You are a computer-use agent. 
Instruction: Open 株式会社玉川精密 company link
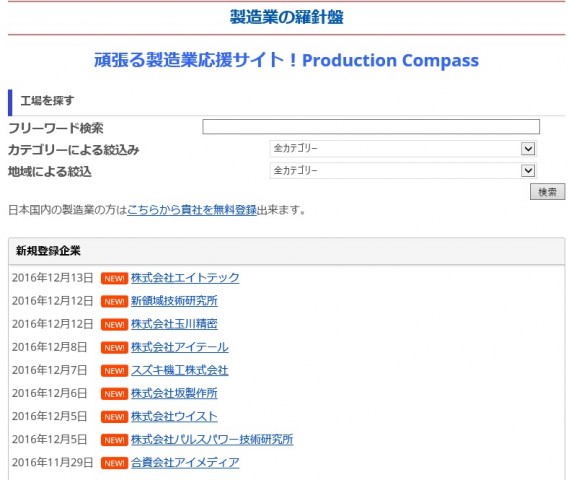[174, 324]
